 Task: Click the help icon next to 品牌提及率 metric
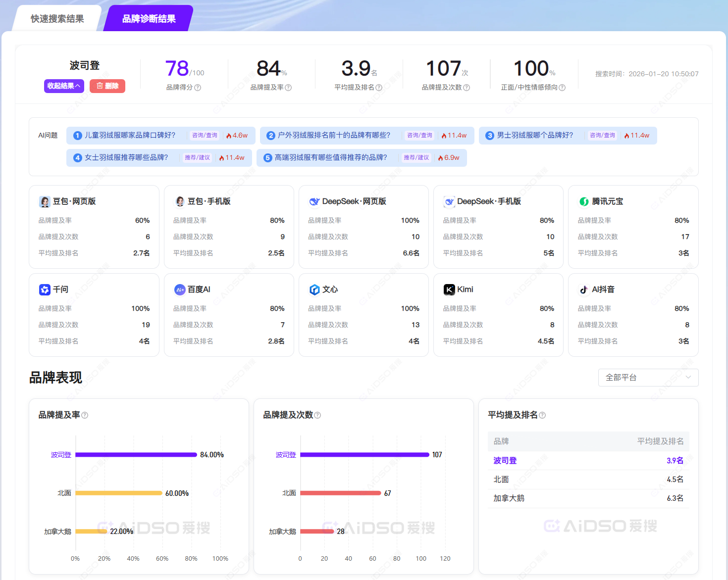click(288, 88)
